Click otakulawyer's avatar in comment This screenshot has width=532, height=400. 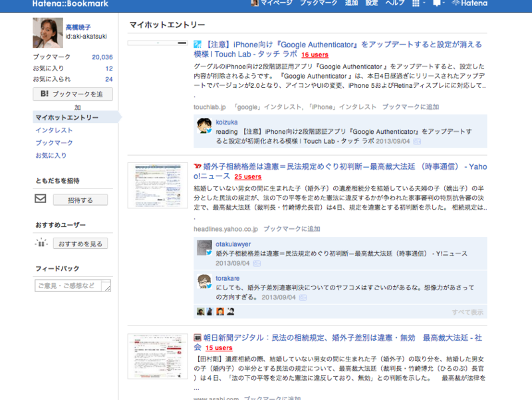(x=204, y=248)
